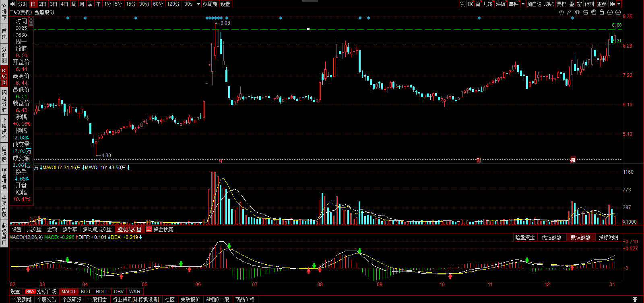Toggle the eye visibility icon

click(x=578, y=12)
